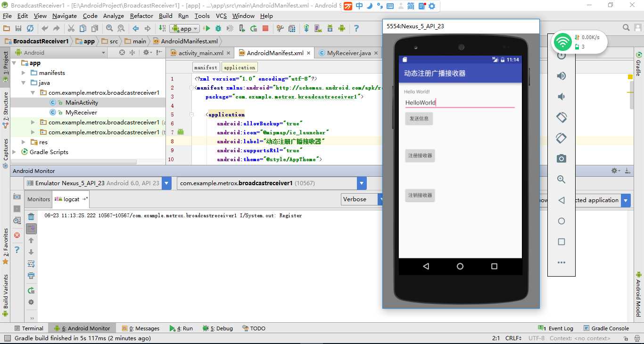
Task: Click the Back navigation arrow in toolbar
Action: 136,29
